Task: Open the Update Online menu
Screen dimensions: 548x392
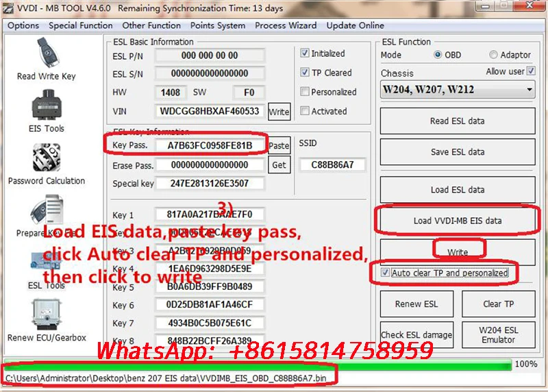Action: (x=355, y=25)
